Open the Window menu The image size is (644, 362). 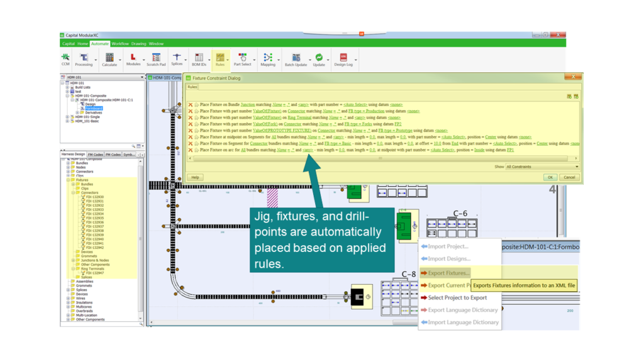tap(156, 43)
